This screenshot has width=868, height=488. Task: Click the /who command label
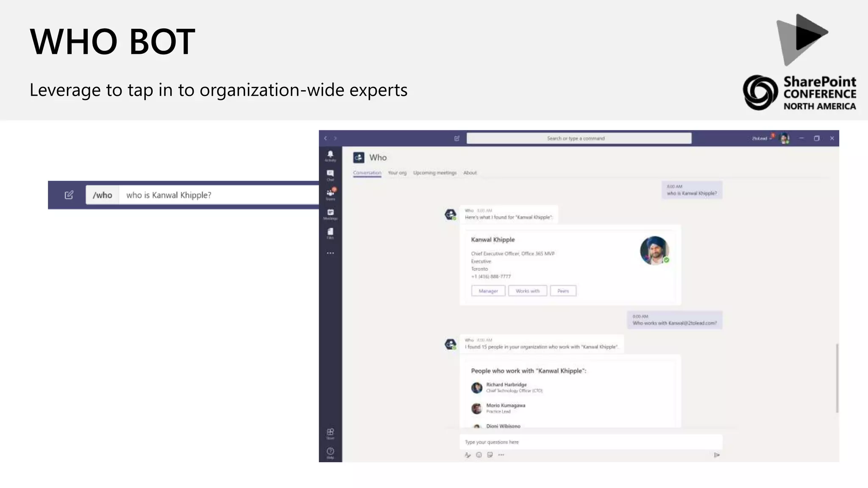(102, 195)
